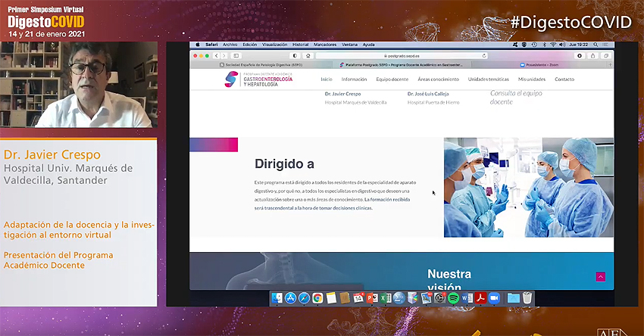644x336 pixels.
Task: Open the Safari share button
Action: tap(592, 56)
